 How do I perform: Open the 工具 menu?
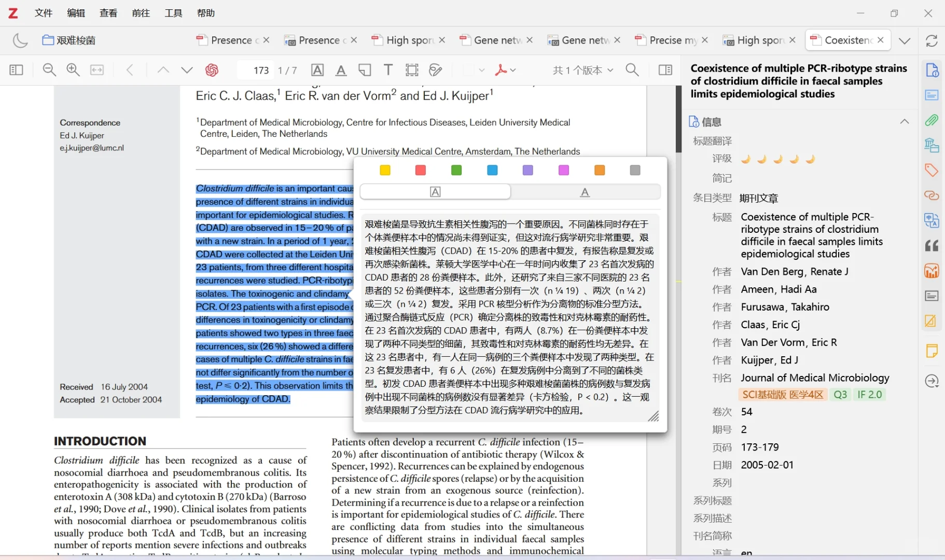[173, 13]
